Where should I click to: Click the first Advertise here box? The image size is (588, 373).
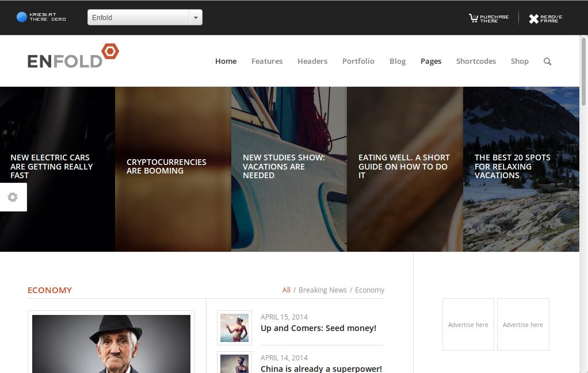click(468, 325)
